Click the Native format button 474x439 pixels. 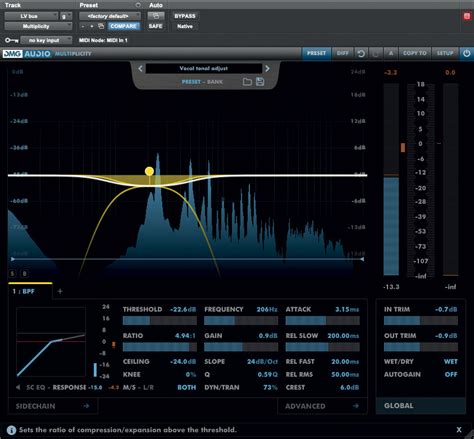[185, 26]
